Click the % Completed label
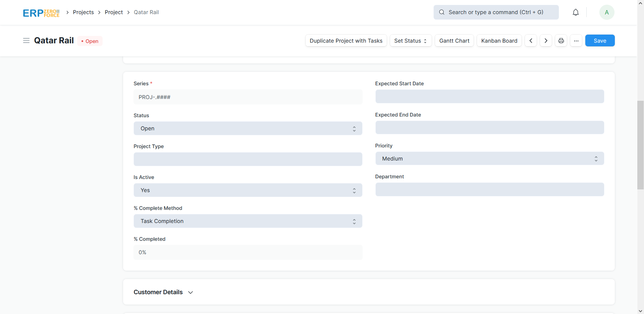Screen dimensions: 644x314 (x=150, y=239)
